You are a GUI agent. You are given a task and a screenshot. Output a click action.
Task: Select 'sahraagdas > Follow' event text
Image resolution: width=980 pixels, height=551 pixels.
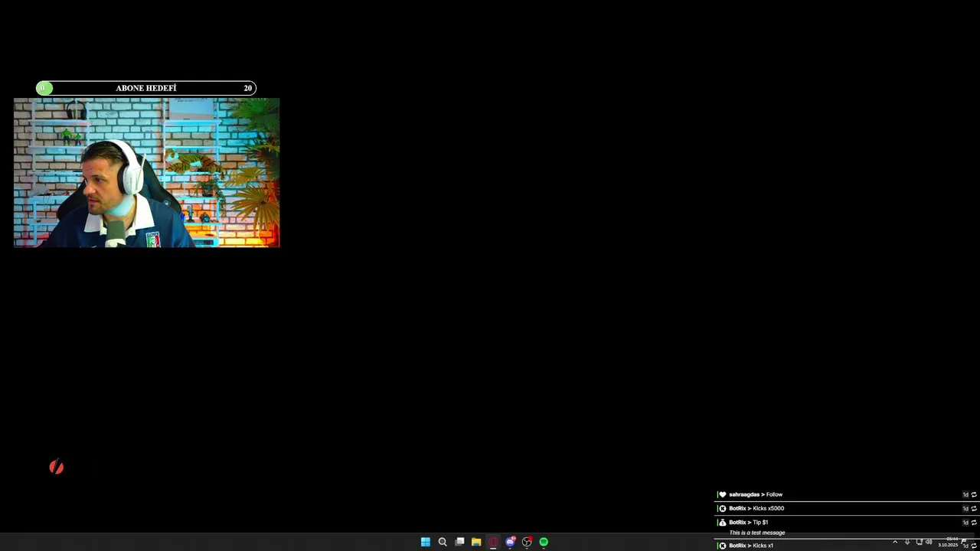756,495
